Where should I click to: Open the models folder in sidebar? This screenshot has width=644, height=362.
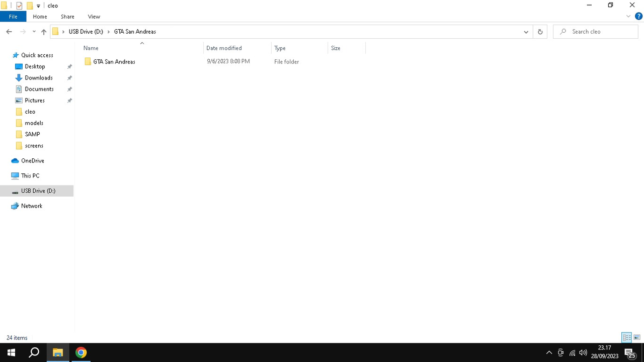point(34,123)
